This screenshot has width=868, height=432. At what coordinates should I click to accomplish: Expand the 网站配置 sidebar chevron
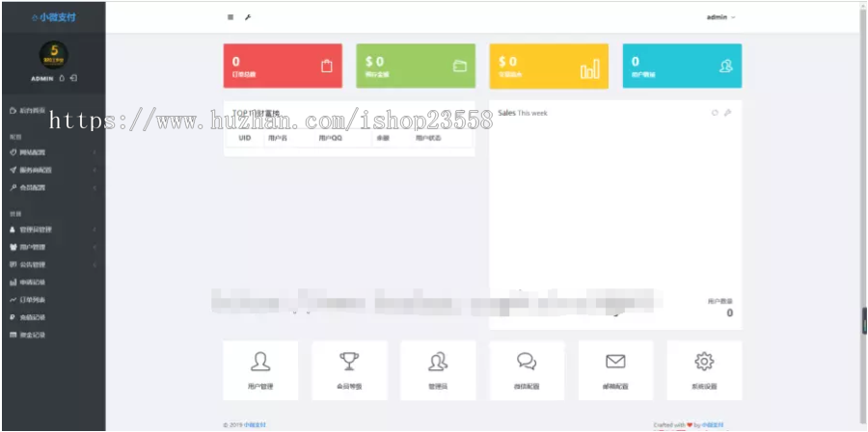click(x=95, y=152)
